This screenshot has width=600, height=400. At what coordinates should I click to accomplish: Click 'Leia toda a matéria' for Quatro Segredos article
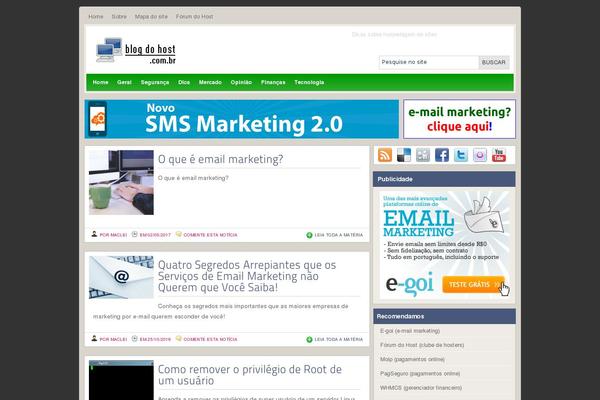point(339,340)
